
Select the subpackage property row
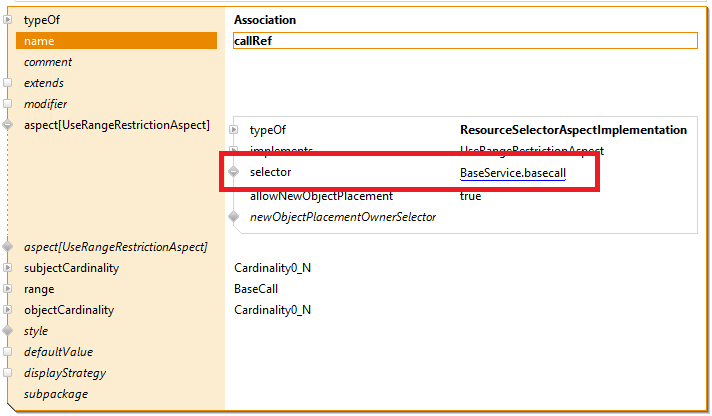point(56,394)
